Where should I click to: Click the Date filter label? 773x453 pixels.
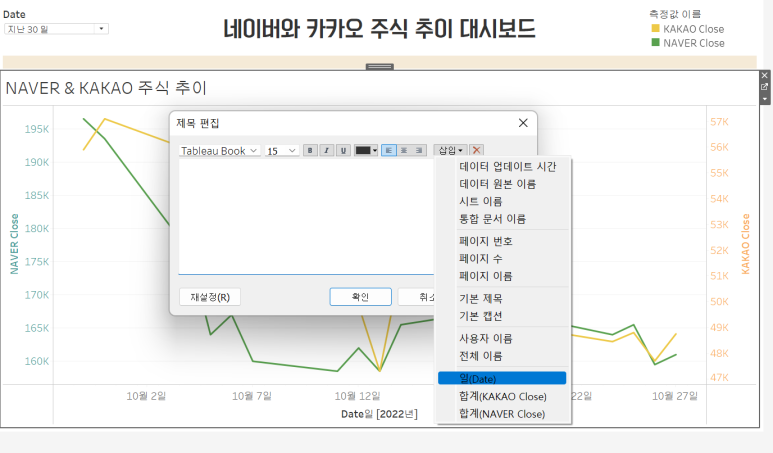[x=14, y=14]
